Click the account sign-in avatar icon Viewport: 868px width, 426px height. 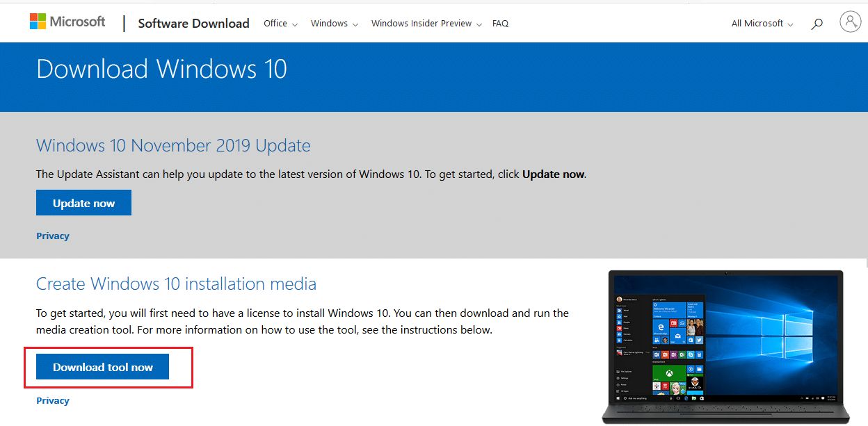tap(850, 22)
